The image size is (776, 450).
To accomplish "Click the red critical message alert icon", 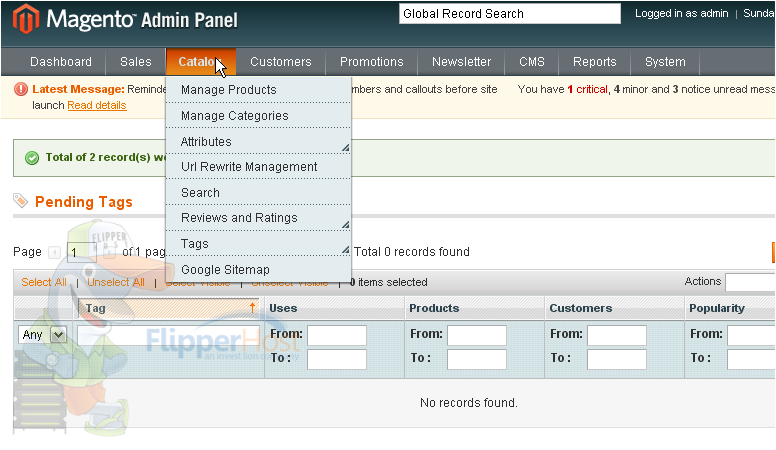I will (x=21, y=89).
